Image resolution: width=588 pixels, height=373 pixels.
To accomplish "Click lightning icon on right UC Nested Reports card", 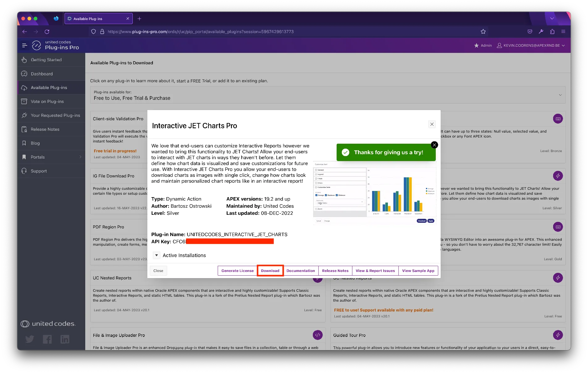I will (x=558, y=278).
